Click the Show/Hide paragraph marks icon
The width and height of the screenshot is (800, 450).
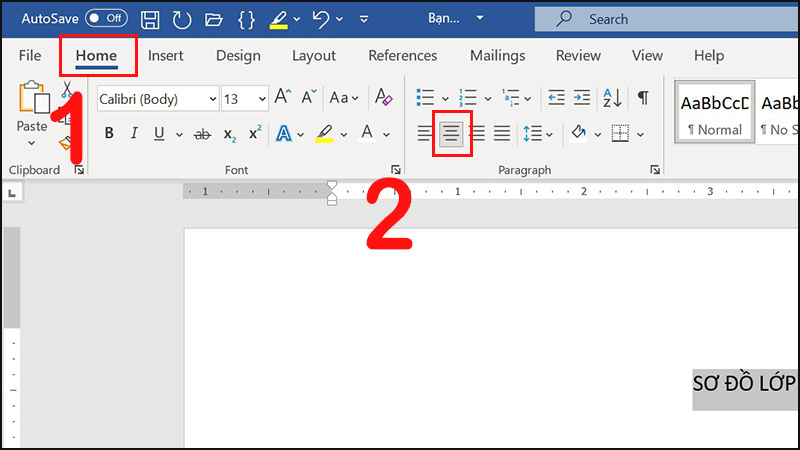point(642,98)
